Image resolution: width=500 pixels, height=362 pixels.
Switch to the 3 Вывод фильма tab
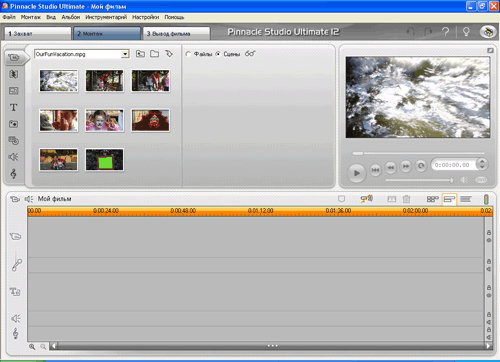click(x=177, y=34)
